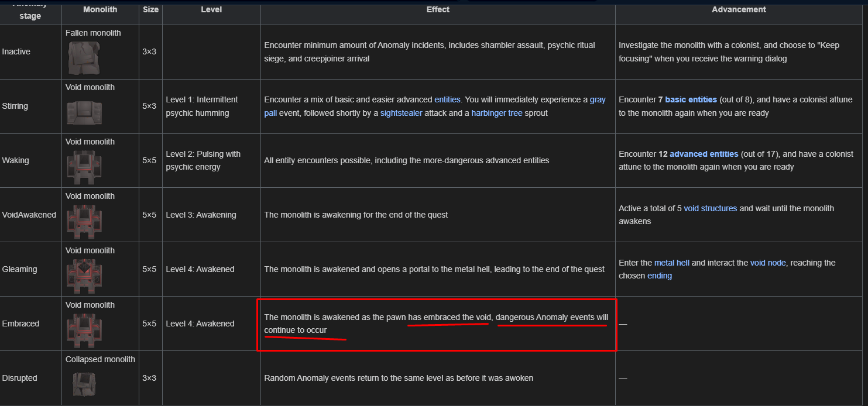Click the '5×3' size cell

tap(150, 106)
